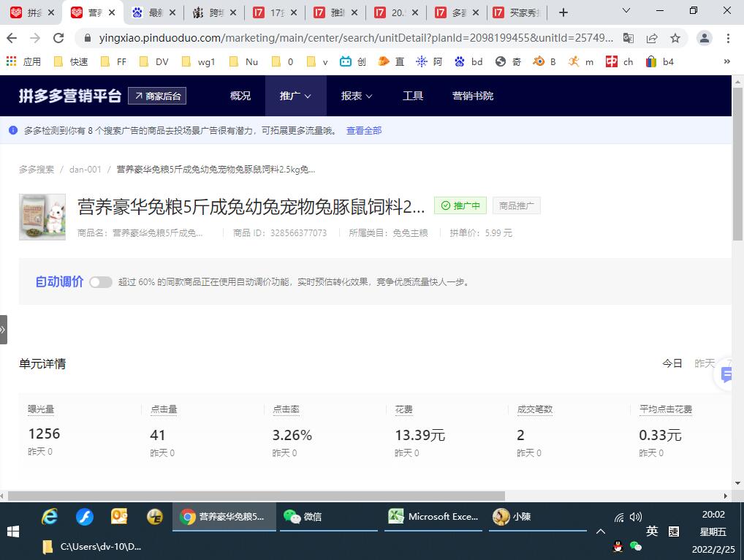Screen dimensions: 744x560
Task: Click the browser forward arrow
Action: click(35, 38)
